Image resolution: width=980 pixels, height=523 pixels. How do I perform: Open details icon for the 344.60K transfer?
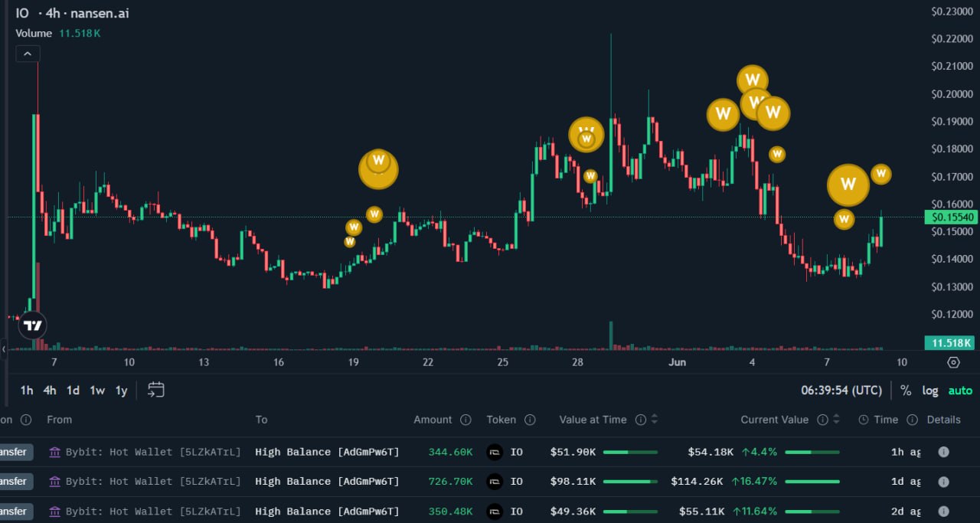click(943, 452)
